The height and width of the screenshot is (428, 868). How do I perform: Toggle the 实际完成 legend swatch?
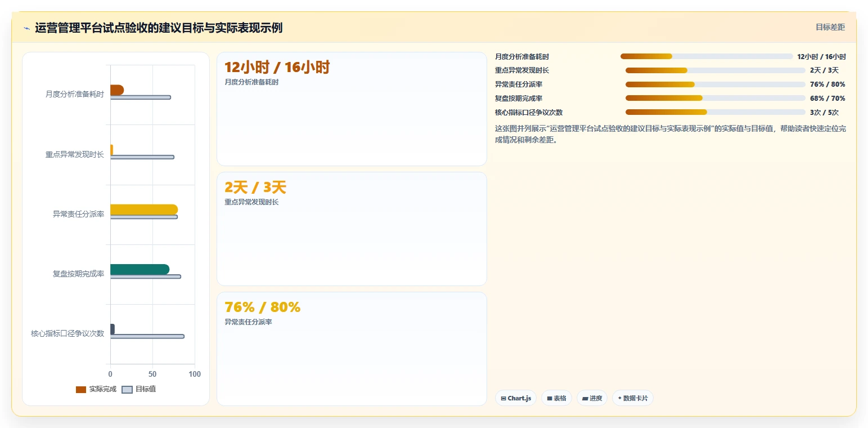81,389
